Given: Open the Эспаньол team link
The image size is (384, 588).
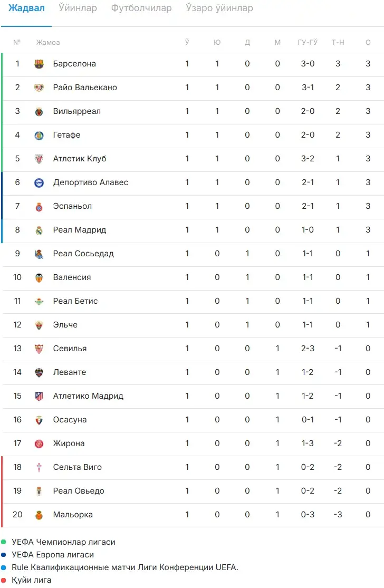Looking at the screenshot, I should [72, 206].
